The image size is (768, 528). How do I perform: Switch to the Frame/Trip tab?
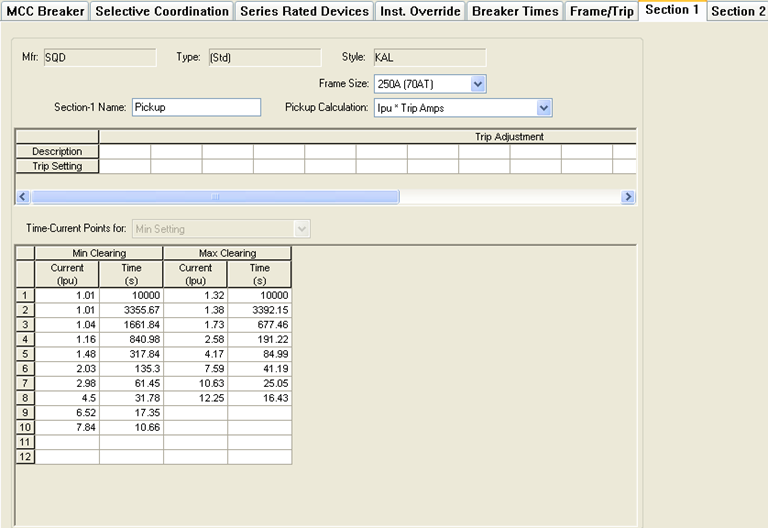pyautogui.click(x=601, y=12)
